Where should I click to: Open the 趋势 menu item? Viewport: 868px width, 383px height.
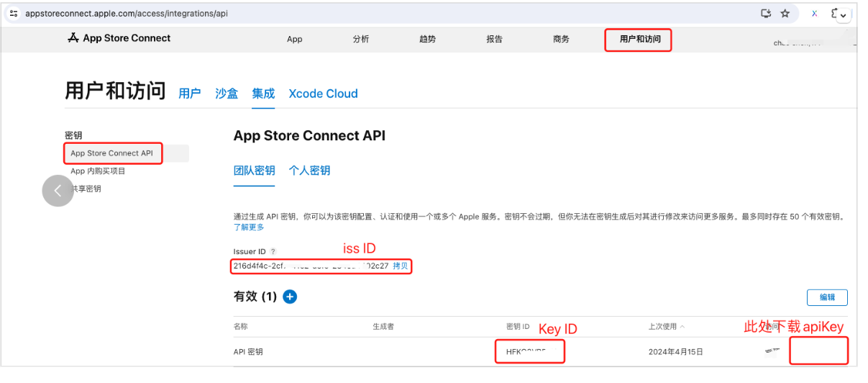(x=427, y=40)
